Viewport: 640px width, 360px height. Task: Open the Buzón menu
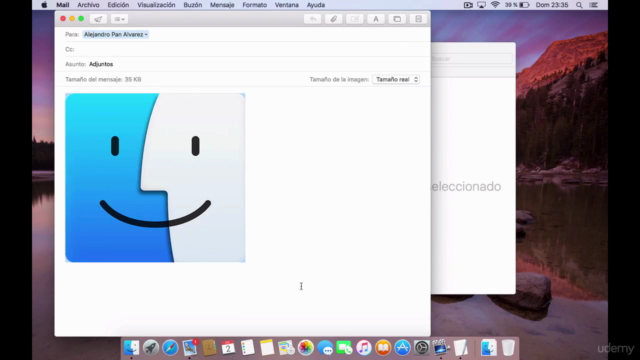(x=193, y=5)
